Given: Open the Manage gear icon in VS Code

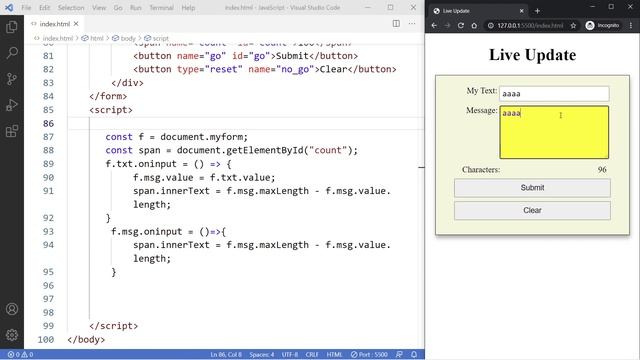Looking at the screenshot, I should coord(12,335).
